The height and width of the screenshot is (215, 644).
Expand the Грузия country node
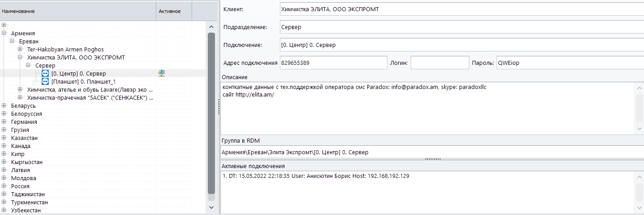click(x=4, y=130)
